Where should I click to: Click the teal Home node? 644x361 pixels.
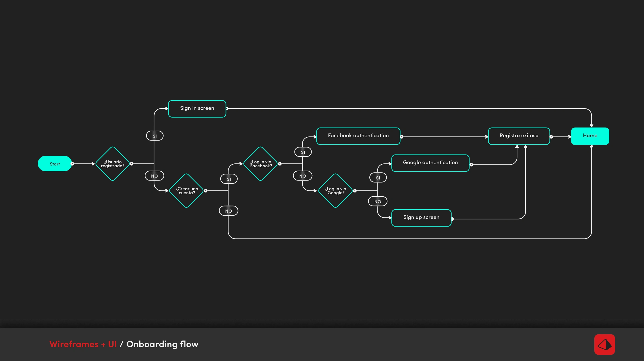[x=590, y=136]
